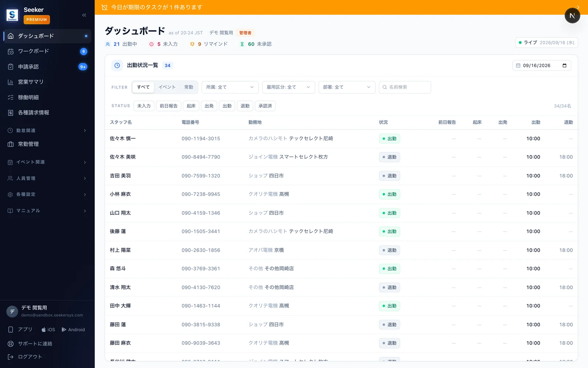Click phone number 090-4130-7620
Screen dimensions: 588x368
(201, 287)
